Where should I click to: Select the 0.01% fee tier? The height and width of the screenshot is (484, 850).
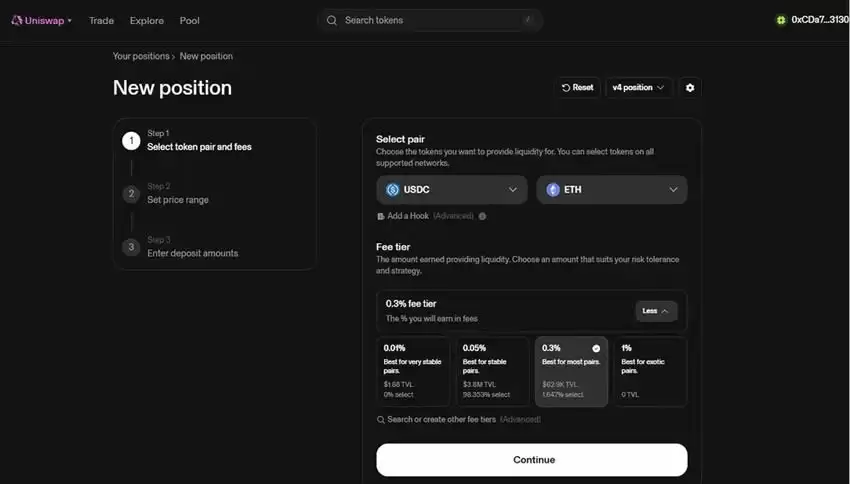coord(414,371)
